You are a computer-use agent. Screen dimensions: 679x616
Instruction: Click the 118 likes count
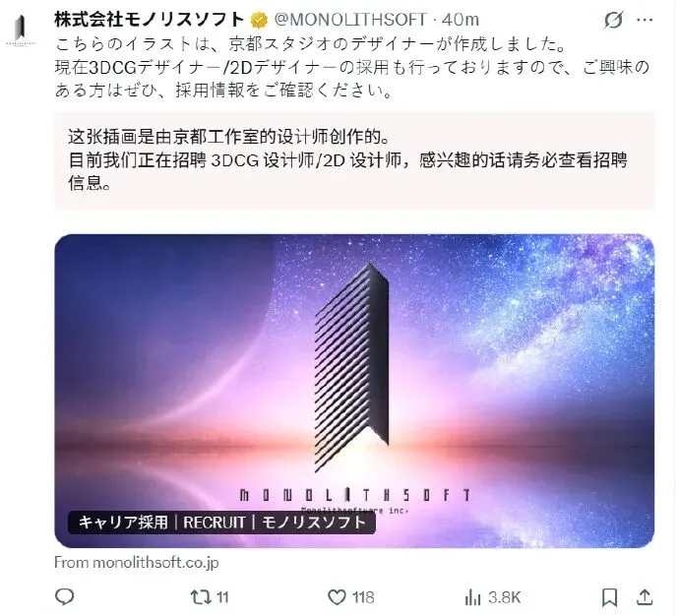point(363,598)
